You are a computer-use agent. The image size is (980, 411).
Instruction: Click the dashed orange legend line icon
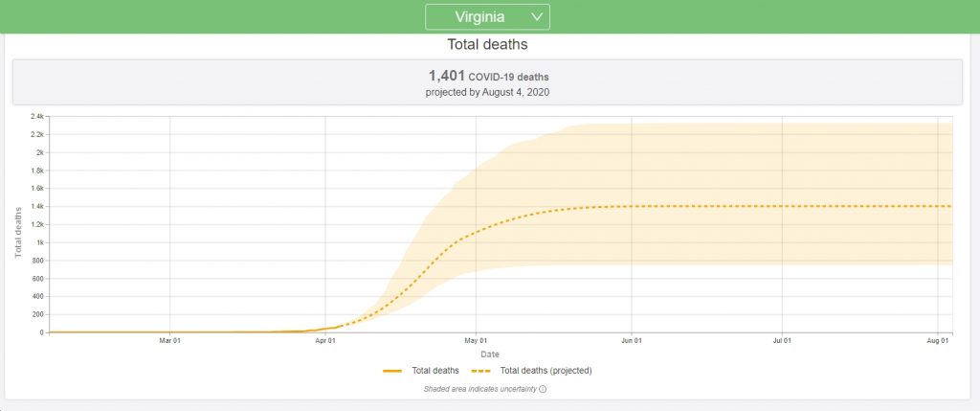pos(480,371)
